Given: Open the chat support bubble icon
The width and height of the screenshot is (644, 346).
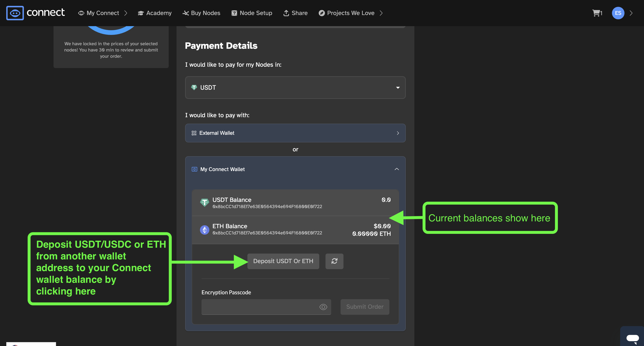Looking at the screenshot, I should tap(632, 339).
